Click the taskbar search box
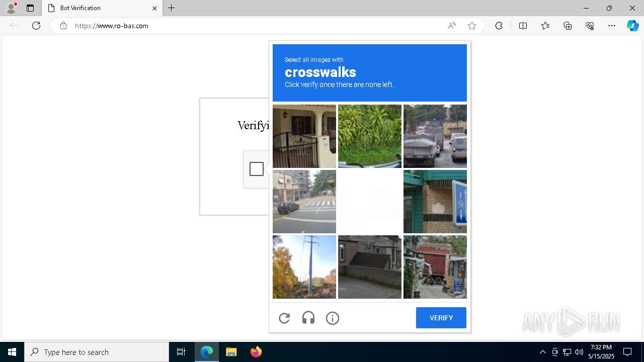Screen dimensions: 644x362 (97, 352)
